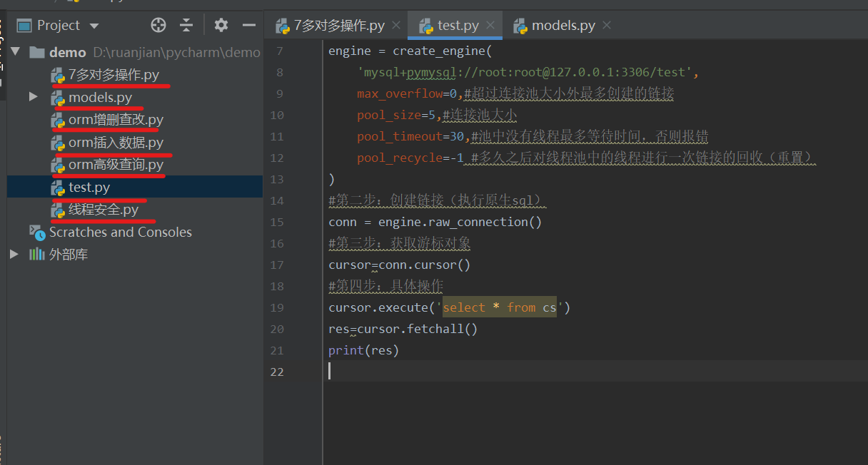Select test.py in project tree

point(89,188)
